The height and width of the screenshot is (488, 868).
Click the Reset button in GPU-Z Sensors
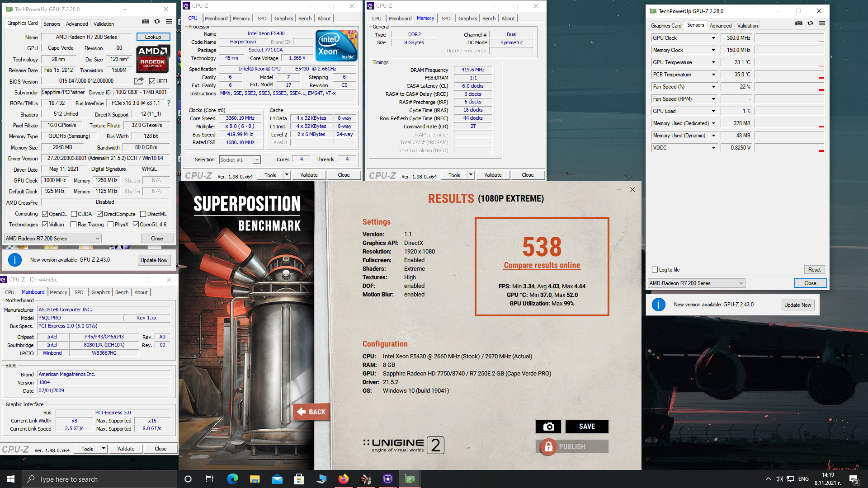tap(814, 270)
